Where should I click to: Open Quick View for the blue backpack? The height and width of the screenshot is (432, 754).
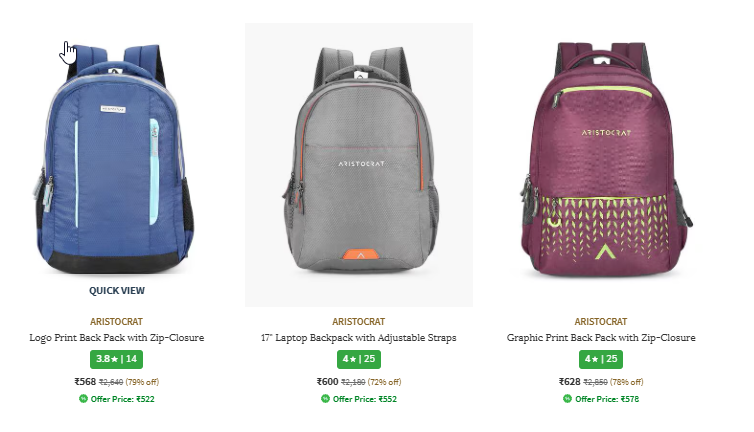click(116, 291)
